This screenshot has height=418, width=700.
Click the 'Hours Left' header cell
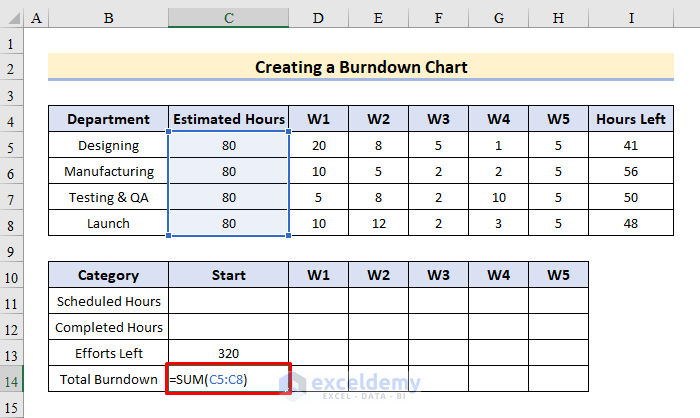click(630, 119)
